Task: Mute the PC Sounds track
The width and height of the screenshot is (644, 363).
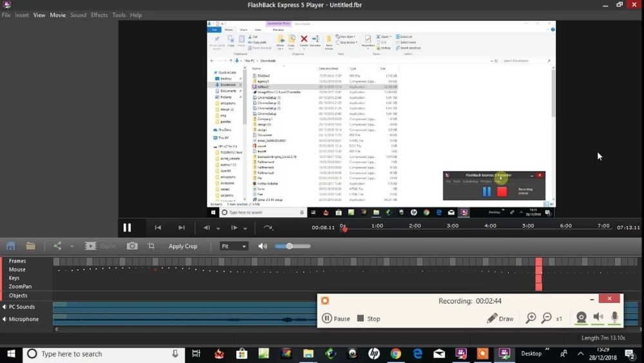Action: 5,307
